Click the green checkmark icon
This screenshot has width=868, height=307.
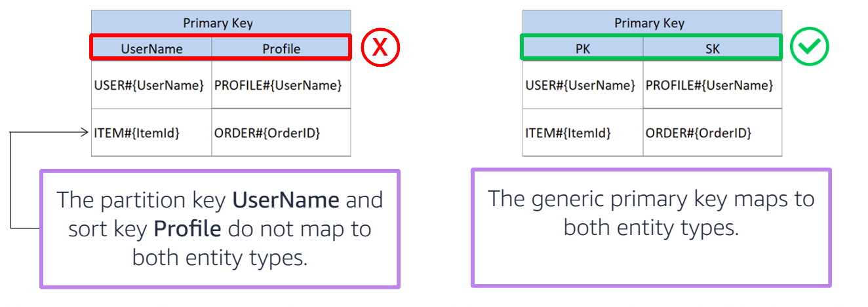click(x=810, y=47)
